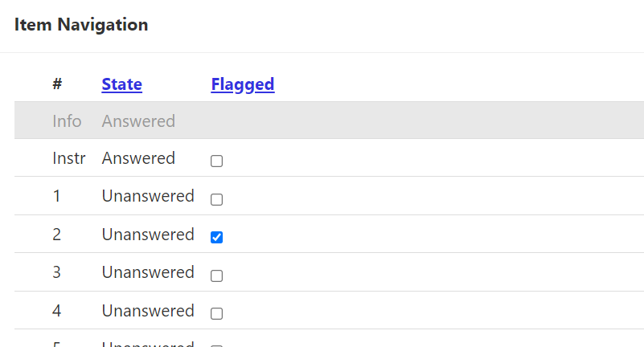
Task: Click Answered status in the Instr row
Action: tap(138, 158)
